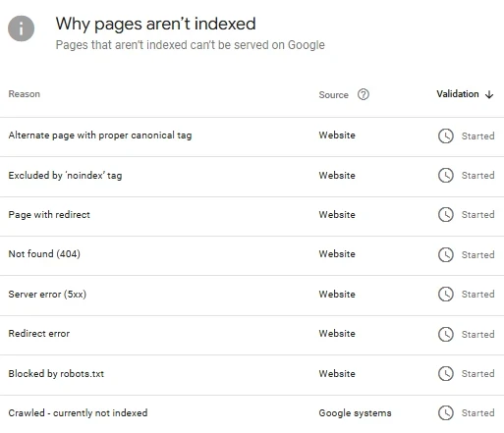Image resolution: width=504 pixels, height=433 pixels.
Task: Click clock icon in Server error (5xx) row
Action: [446, 294]
